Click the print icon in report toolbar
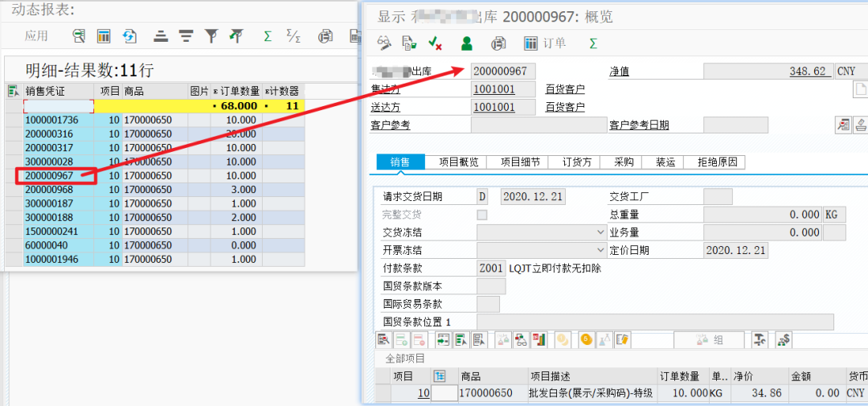The height and width of the screenshot is (406, 868). 325,36
